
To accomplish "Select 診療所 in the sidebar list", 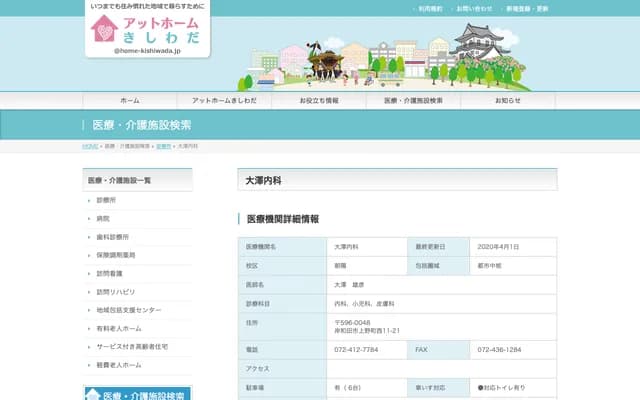I will [x=107, y=200].
